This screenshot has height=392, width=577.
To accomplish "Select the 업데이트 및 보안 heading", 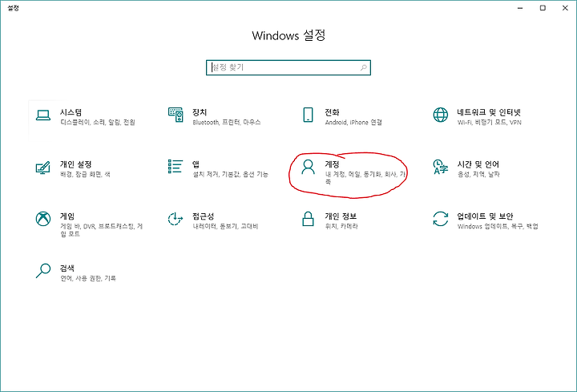I will click(485, 216).
